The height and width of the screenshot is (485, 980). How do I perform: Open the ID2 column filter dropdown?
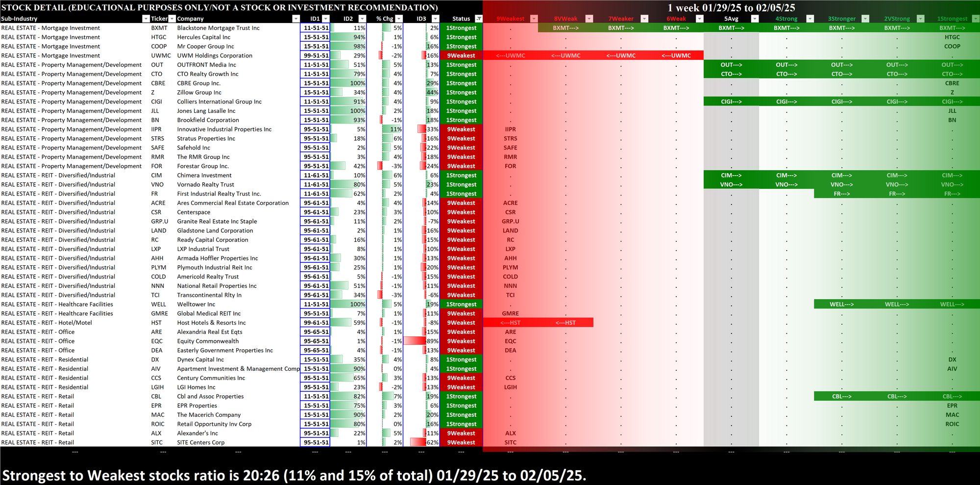(362, 19)
